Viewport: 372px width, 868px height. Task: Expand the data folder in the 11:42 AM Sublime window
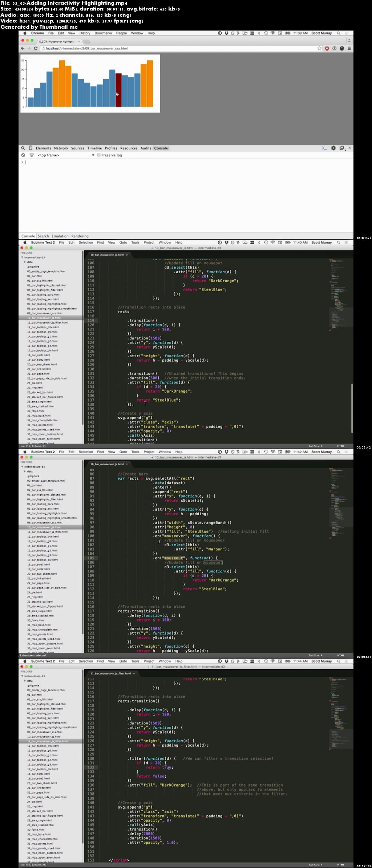[25, 471]
